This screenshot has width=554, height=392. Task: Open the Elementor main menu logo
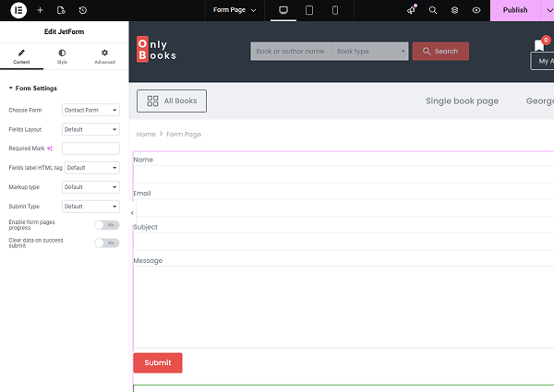point(18,10)
